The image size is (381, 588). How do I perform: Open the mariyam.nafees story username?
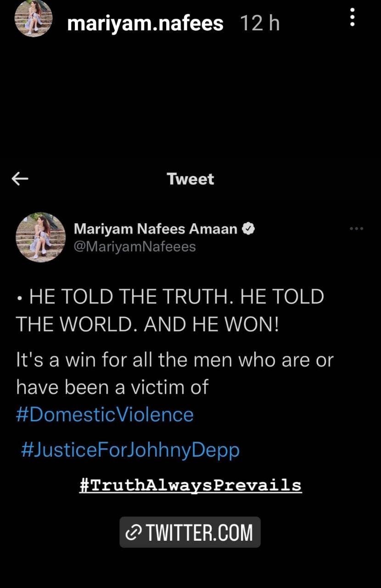[x=145, y=23]
